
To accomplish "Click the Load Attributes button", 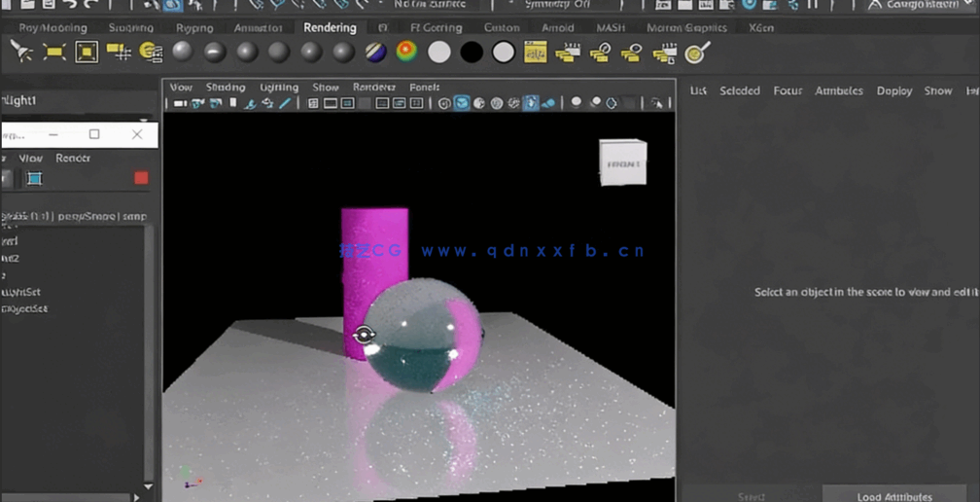I will pyautogui.click(x=894, y=496).
